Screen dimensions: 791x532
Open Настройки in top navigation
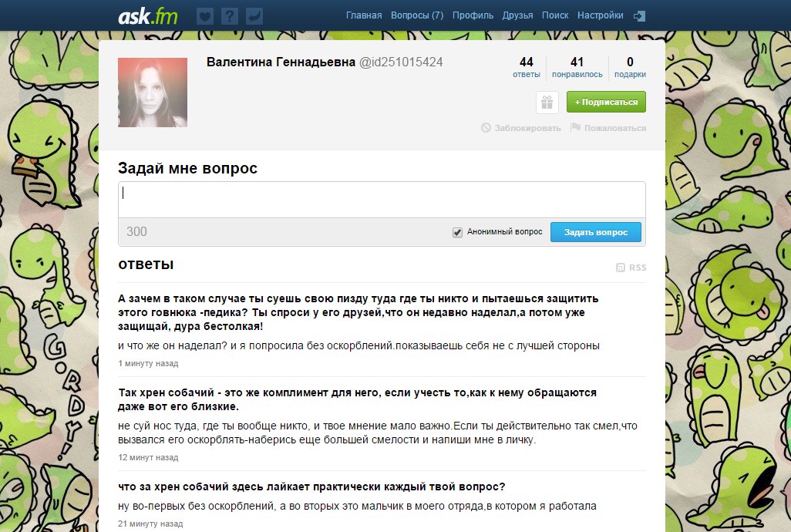coord(601,15)
